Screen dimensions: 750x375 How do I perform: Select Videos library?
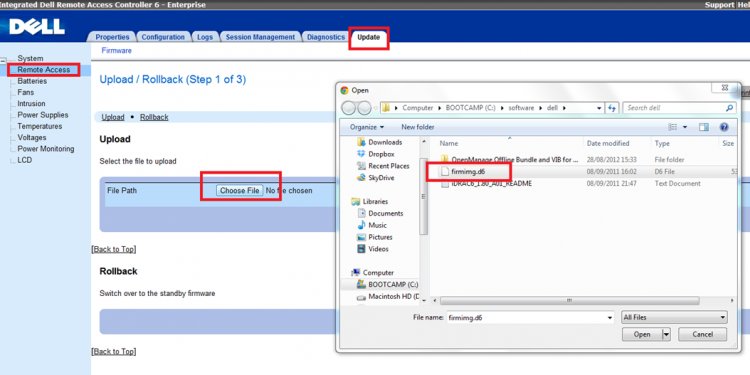pyautogui.click(x=373, y=249)
